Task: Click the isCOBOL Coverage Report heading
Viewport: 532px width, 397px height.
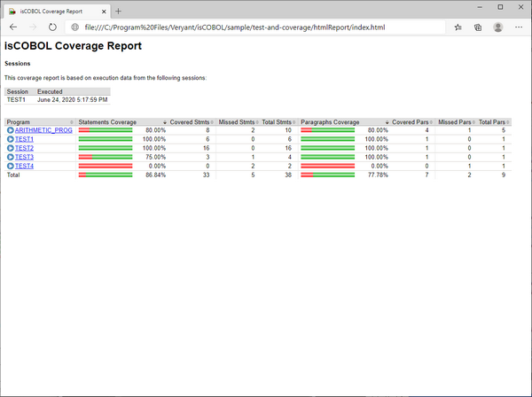Action: (73, 46)
